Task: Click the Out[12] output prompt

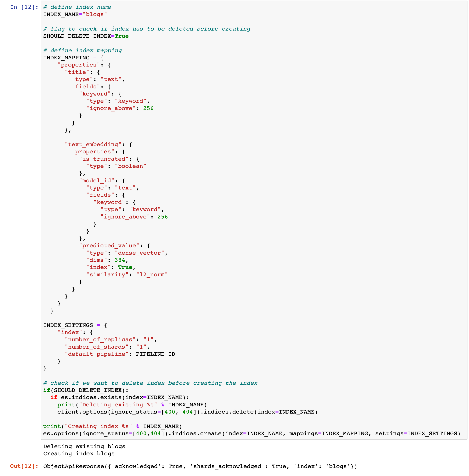Action: [x=24, y=466]
